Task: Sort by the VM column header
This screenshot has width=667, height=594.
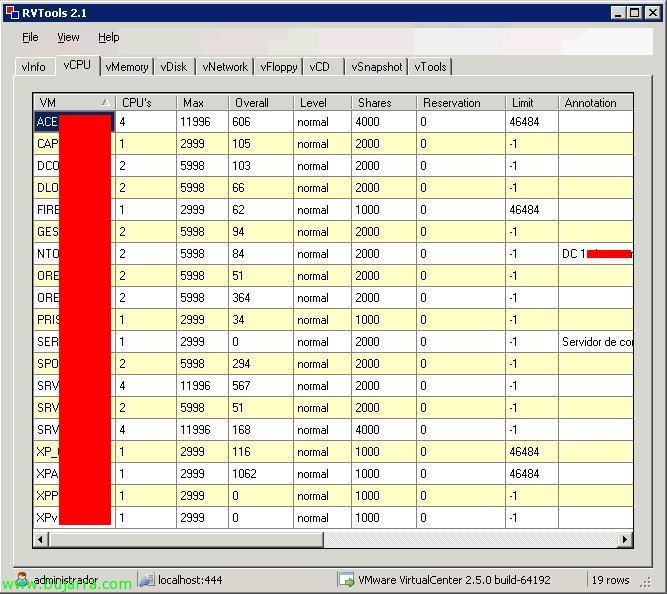Action: (74, 103)
